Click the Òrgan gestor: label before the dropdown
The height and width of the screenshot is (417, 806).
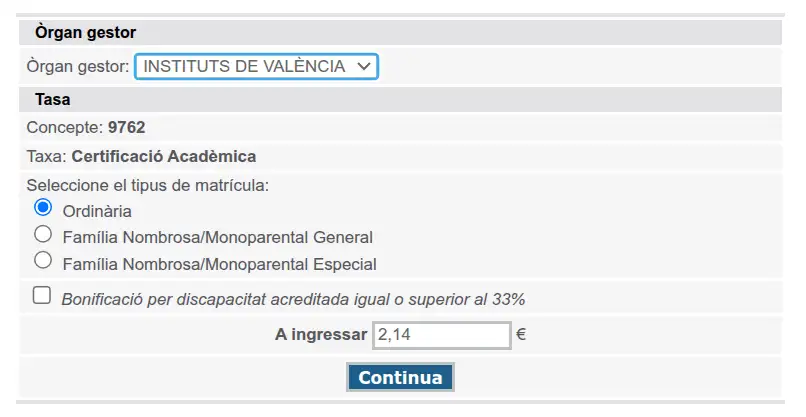[x=78, y=66]
